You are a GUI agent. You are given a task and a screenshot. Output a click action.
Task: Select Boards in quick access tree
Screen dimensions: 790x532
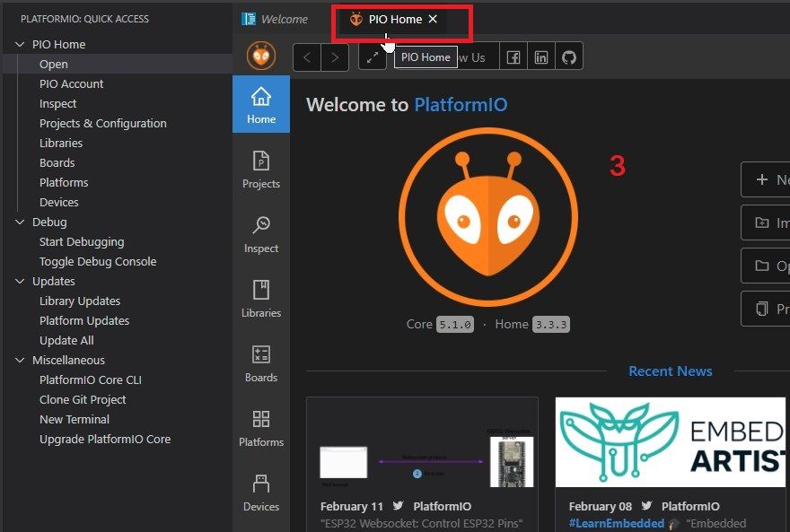coord(57,162)
